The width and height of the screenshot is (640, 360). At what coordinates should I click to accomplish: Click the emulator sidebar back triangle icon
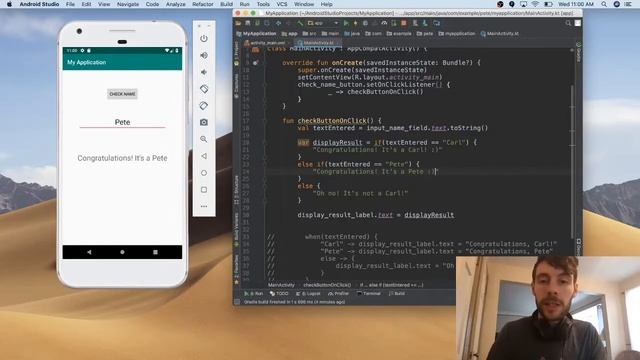point(204,156)
